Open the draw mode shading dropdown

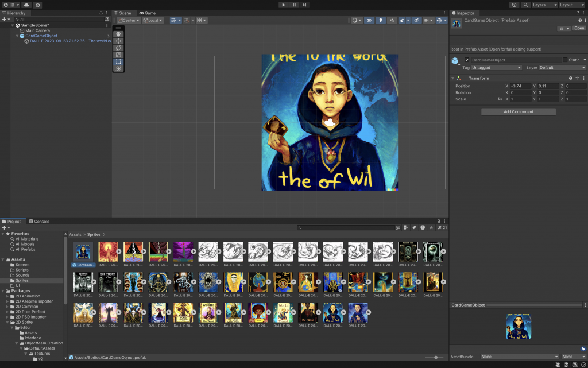point(357,20)
